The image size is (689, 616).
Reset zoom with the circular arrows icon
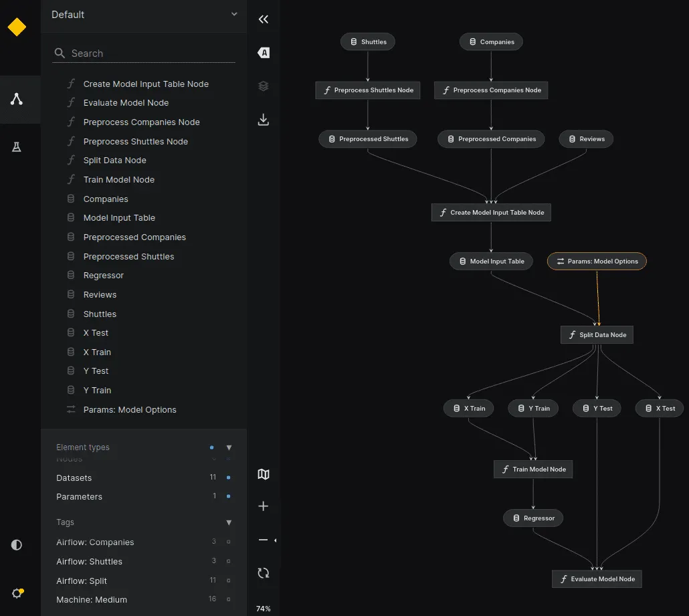[x=264, y=573]
